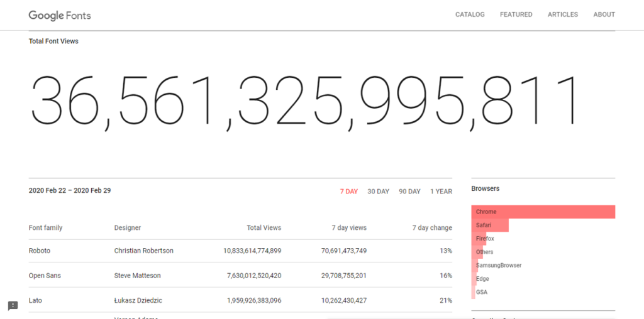644x319 pixels.
Task: Click the 16% change for Open Sans
Action: coord(446,276)
